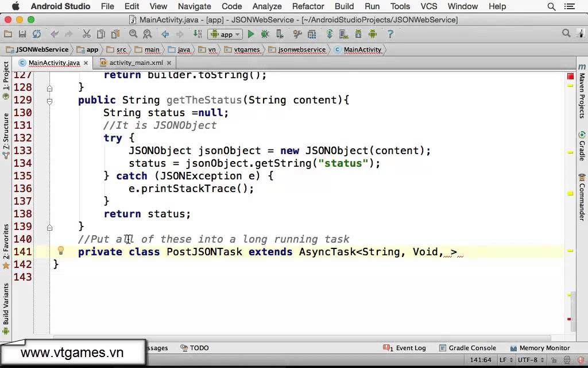588x368 pixels.
Task: Click the macOS Spotlight search icon
Action: [551, 6]
